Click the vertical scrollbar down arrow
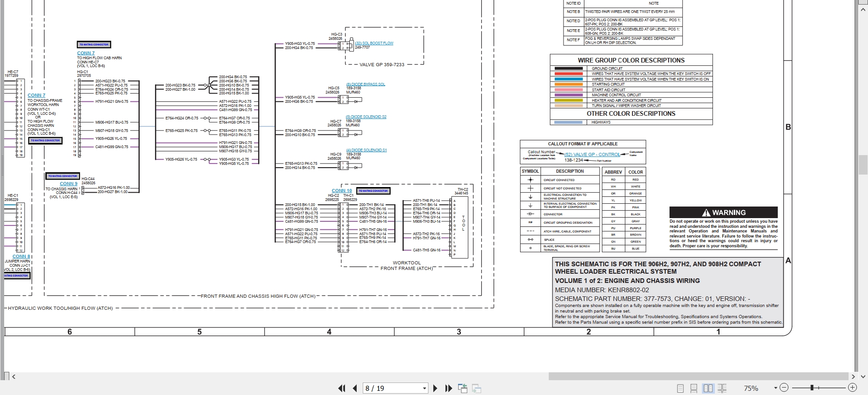The width and height of the screenshot is (868, 395). pos(863,376)
